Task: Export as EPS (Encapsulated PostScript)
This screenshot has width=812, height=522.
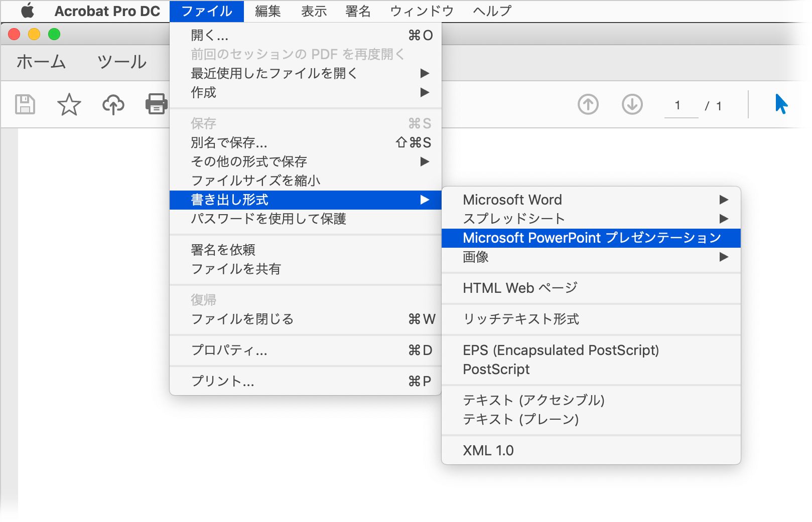Action: coord(591,350)
